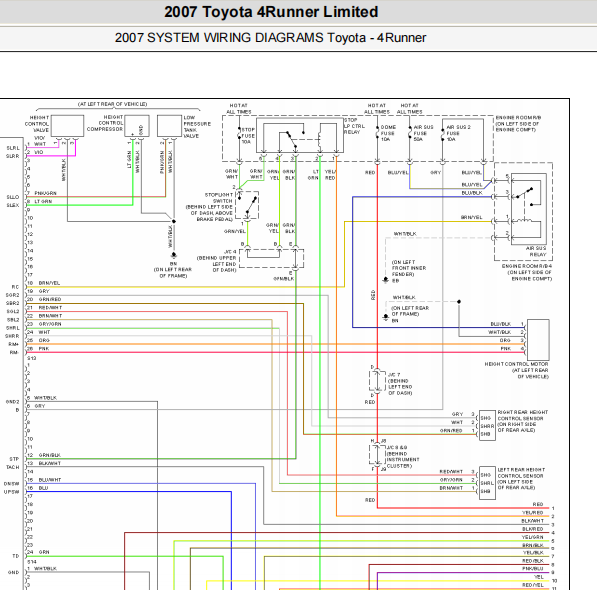Click pin "19 GRY" wire label
The width and height of the screenshot is (597, 590).
(38, 291)
